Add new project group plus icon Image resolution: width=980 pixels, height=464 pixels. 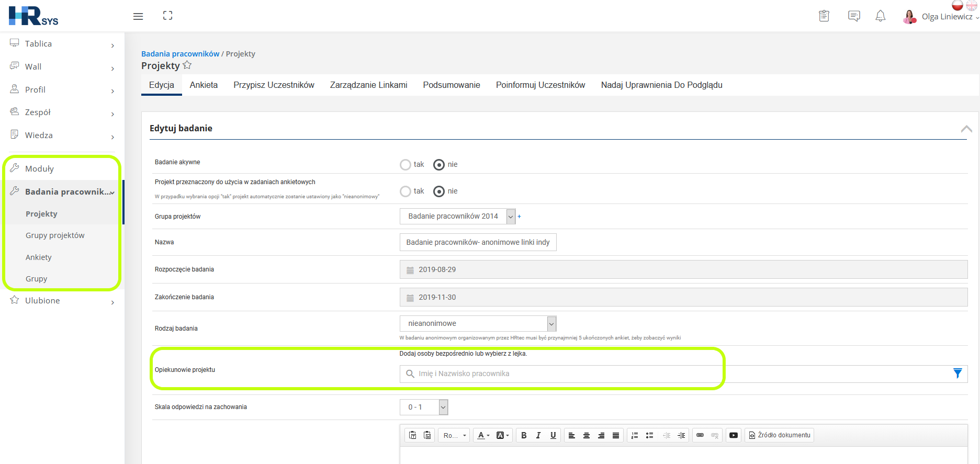tap(519, 216)
